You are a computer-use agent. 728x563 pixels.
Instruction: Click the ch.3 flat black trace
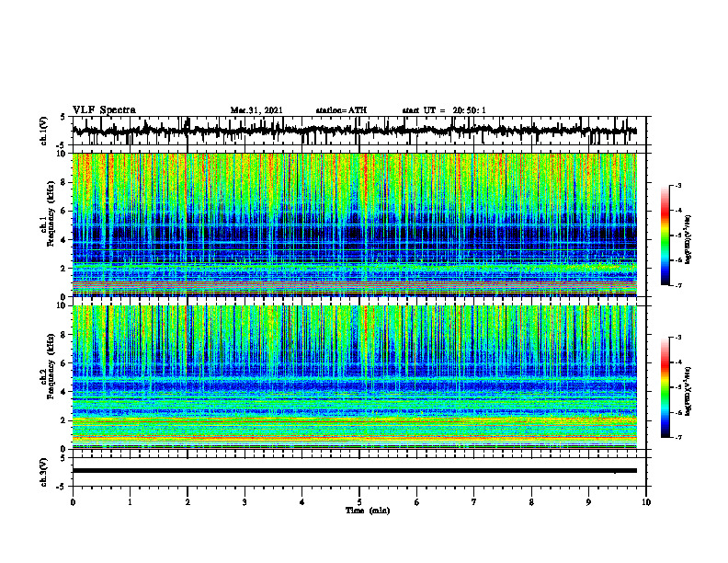(355, 471)
